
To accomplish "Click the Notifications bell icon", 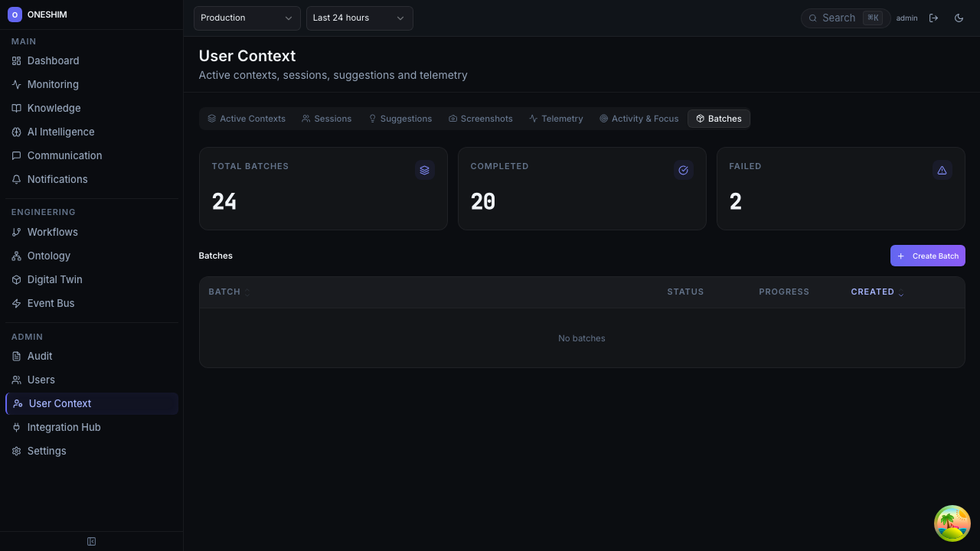I will click(16, 179).
